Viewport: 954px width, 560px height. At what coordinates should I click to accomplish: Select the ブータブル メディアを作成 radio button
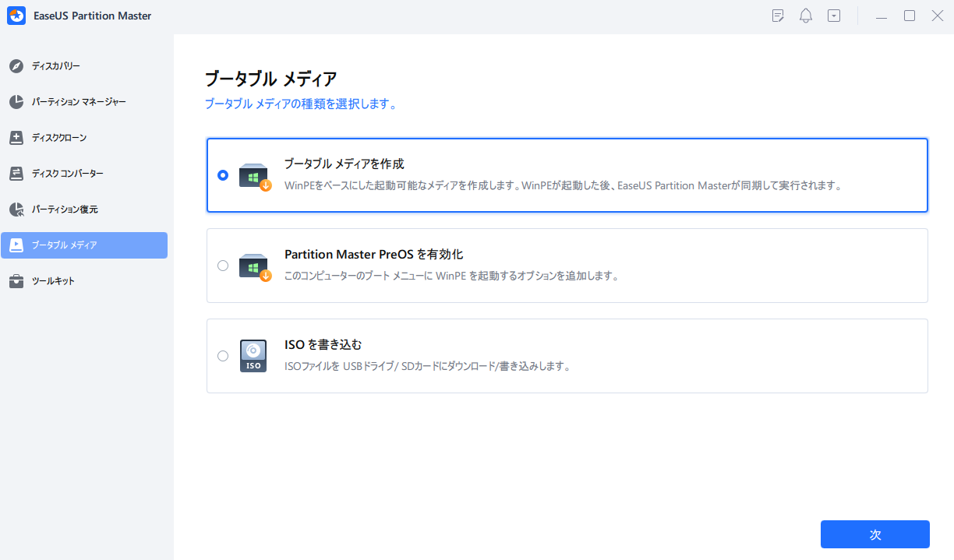point(223,175)
